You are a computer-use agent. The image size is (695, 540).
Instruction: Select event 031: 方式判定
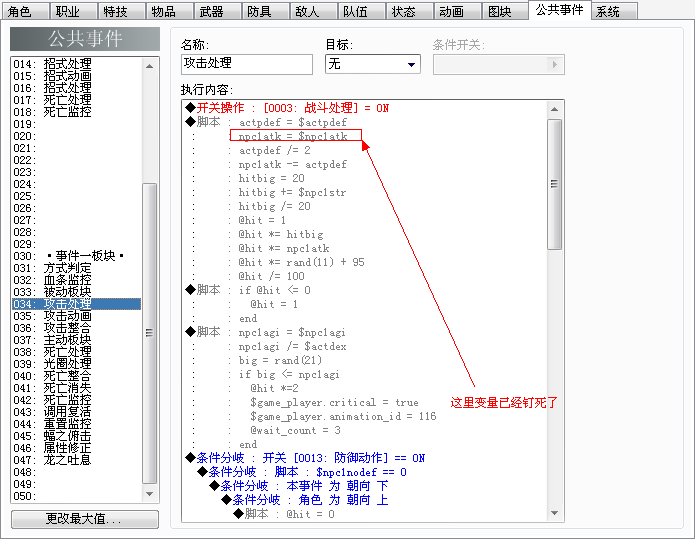coord(76,268)
